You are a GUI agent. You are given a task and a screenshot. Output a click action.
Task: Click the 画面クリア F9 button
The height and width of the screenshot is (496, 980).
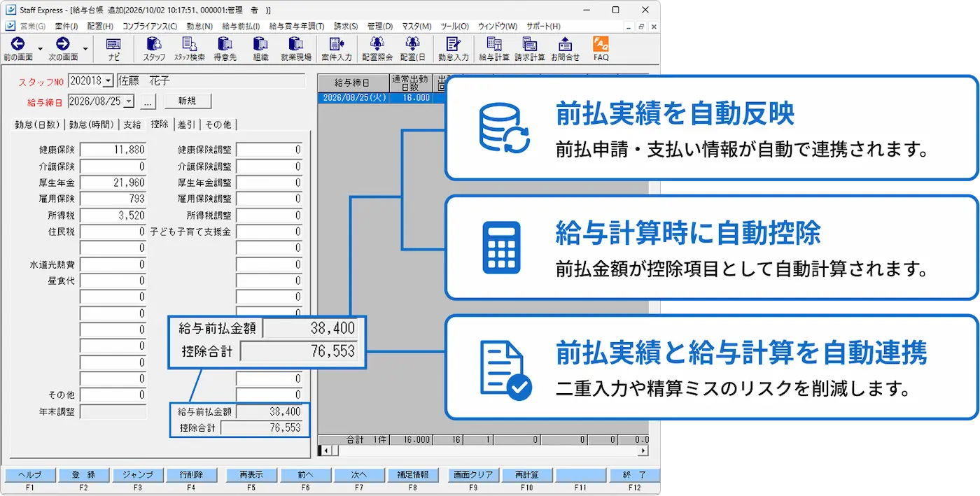click(x=473, y=474)
